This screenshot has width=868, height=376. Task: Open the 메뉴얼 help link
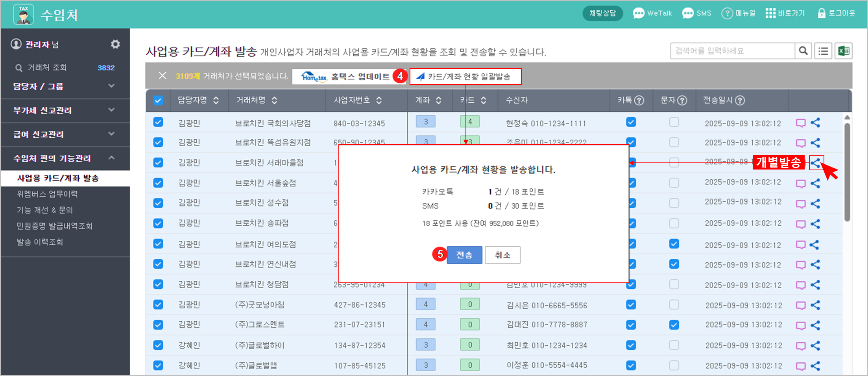pyautogui.click(x=738, y=13)
